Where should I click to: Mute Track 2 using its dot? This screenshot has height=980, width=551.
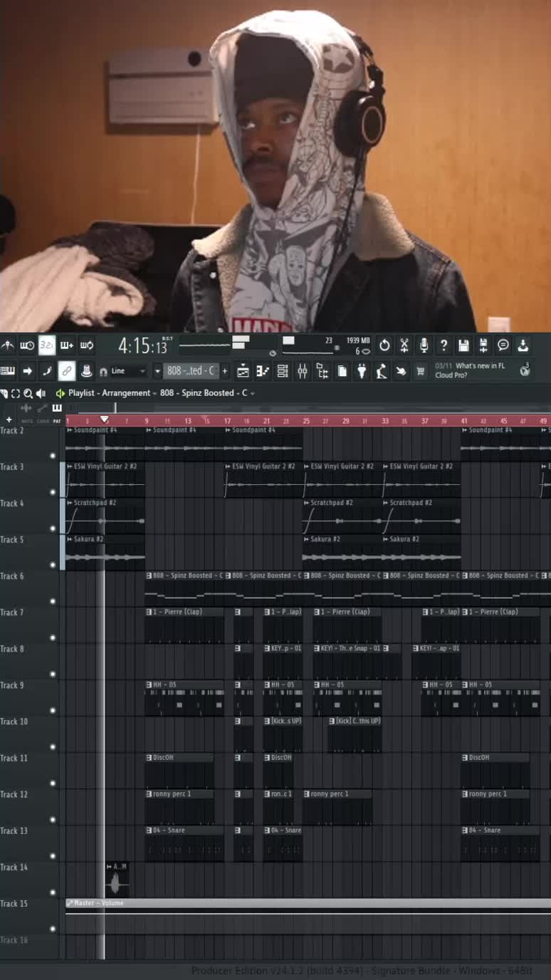(53, 456)
